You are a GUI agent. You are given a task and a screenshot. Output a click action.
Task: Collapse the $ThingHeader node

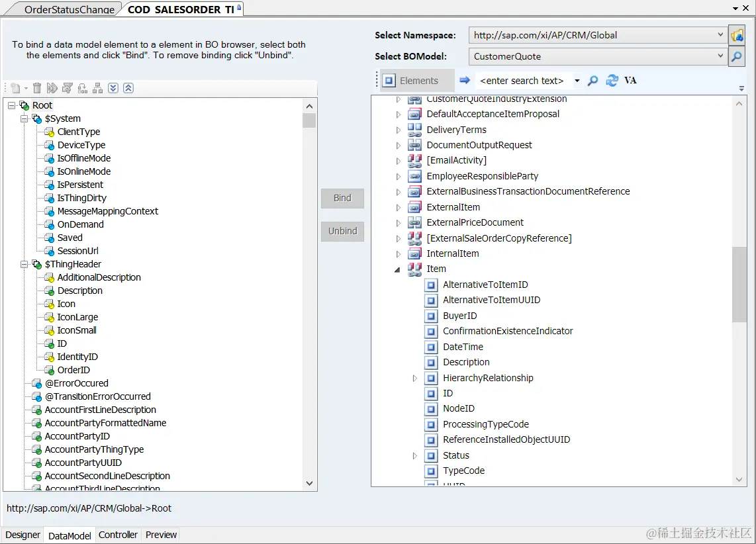tap(24, 264)
